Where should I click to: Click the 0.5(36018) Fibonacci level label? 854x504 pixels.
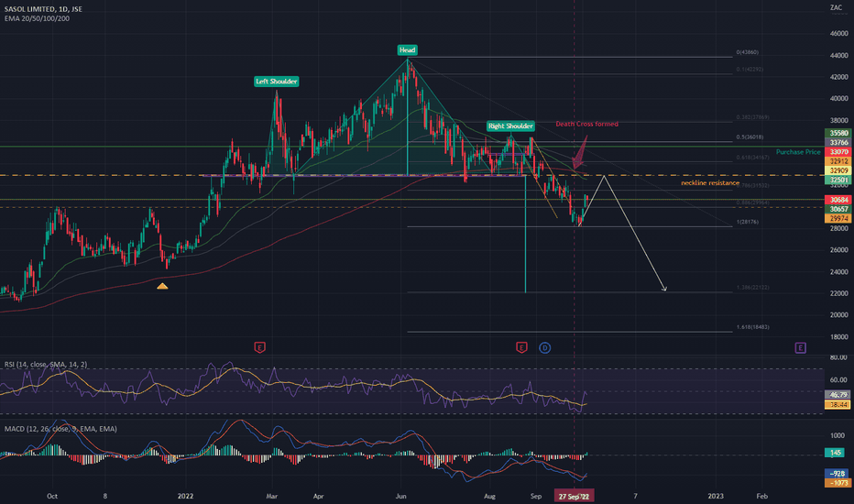point(750,137)
